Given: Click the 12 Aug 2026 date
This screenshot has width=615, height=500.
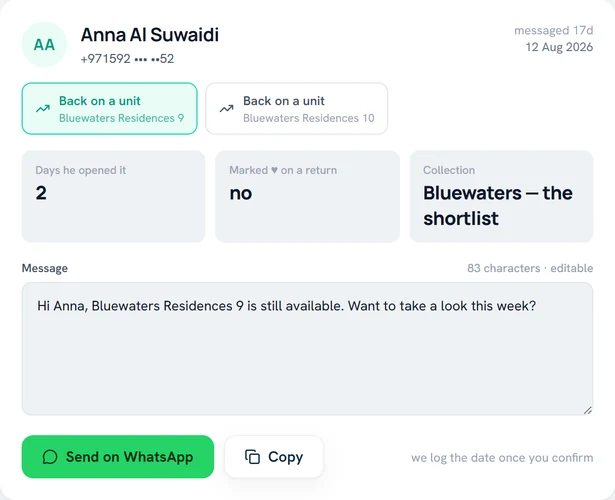Looking at the screenshot, I should tap(559, 47).
